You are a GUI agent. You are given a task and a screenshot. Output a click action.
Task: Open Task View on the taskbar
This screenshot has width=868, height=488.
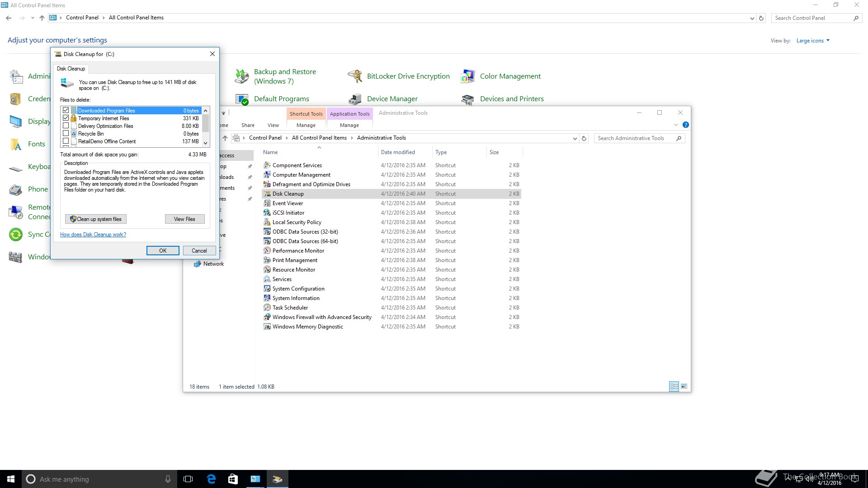tap(188, 479)
